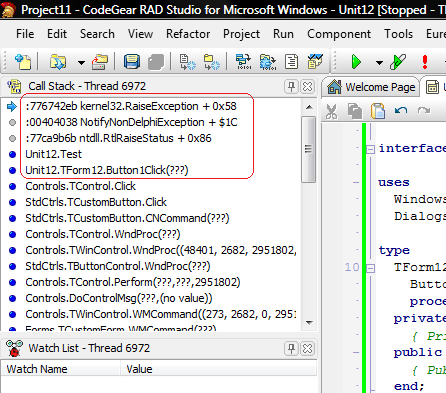This screenshot has height=393, width=446.
Task: Select the Controls.TControl.Click stack frame
Action: click(x=80, y=186)
